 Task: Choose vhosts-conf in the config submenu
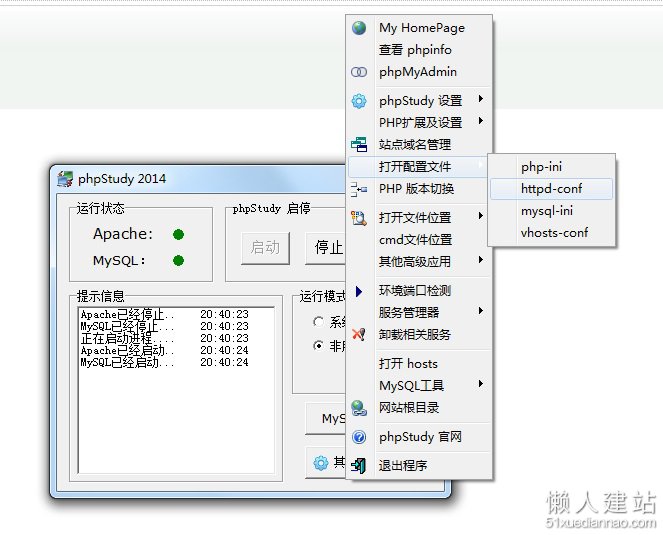tap(551, 233)
